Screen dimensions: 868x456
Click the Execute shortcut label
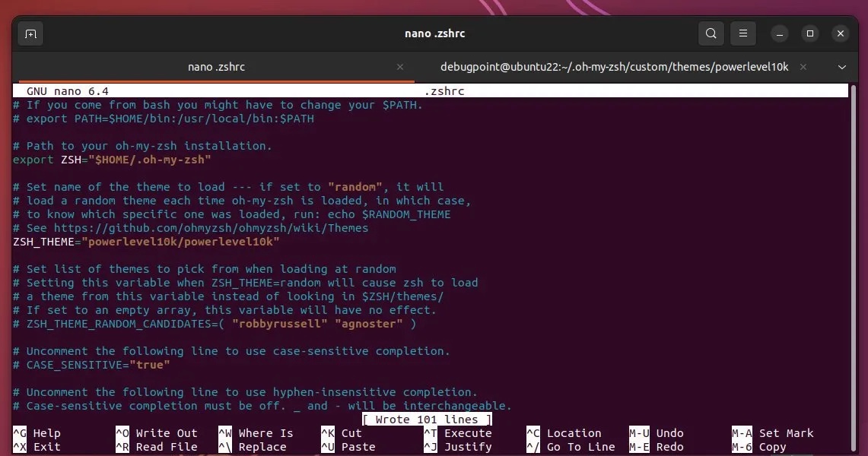point(466,432)
